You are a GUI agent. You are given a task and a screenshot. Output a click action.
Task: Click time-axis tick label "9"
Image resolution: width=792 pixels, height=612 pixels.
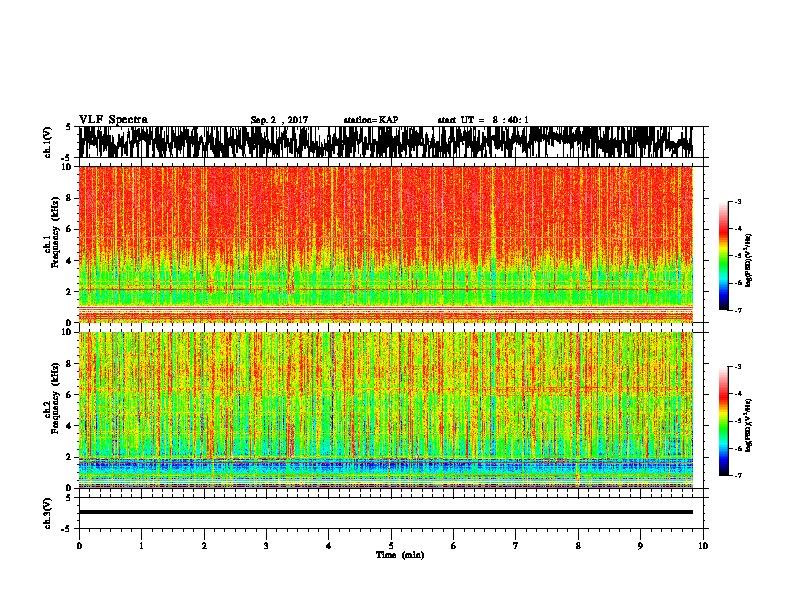coord(640,546)
